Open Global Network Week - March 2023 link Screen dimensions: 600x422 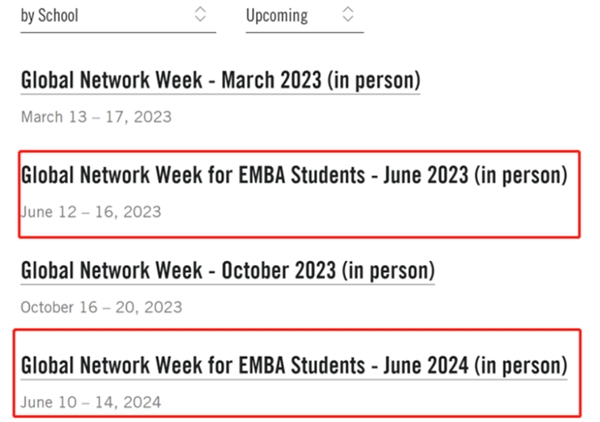[x=220, y=81]
